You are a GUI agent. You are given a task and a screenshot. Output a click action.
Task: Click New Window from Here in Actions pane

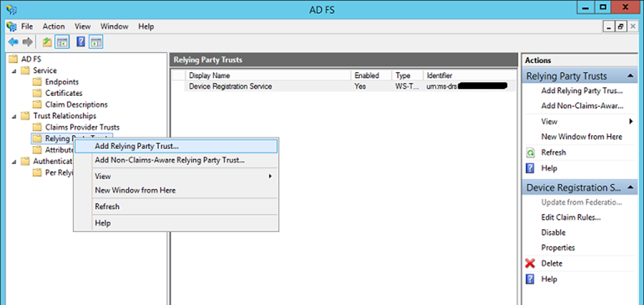(x=582, y=137)
